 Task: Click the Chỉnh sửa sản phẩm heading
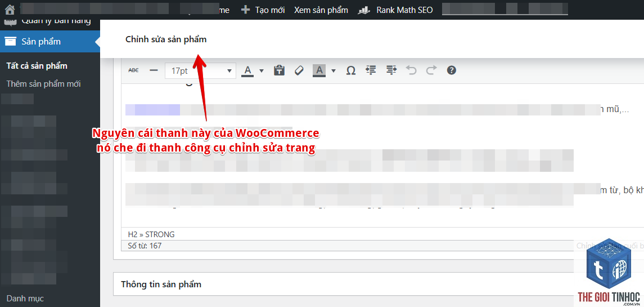pos(166,39)
